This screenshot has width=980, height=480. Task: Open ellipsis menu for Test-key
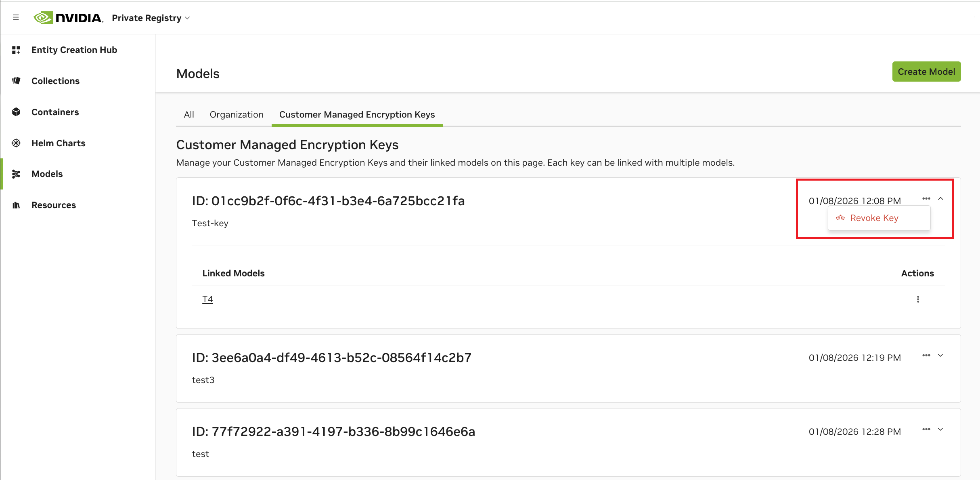coord(926,198)
